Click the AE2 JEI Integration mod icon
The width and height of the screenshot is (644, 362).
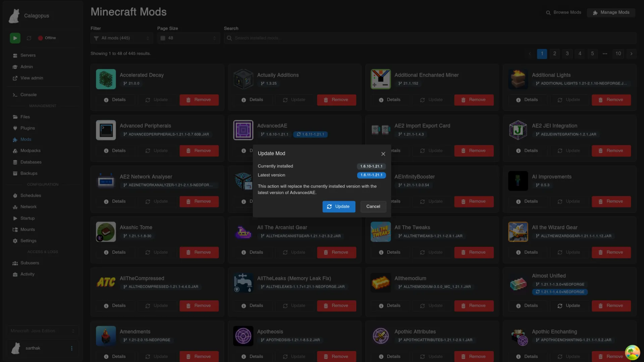pyautogui.click(x=518, y=130)
